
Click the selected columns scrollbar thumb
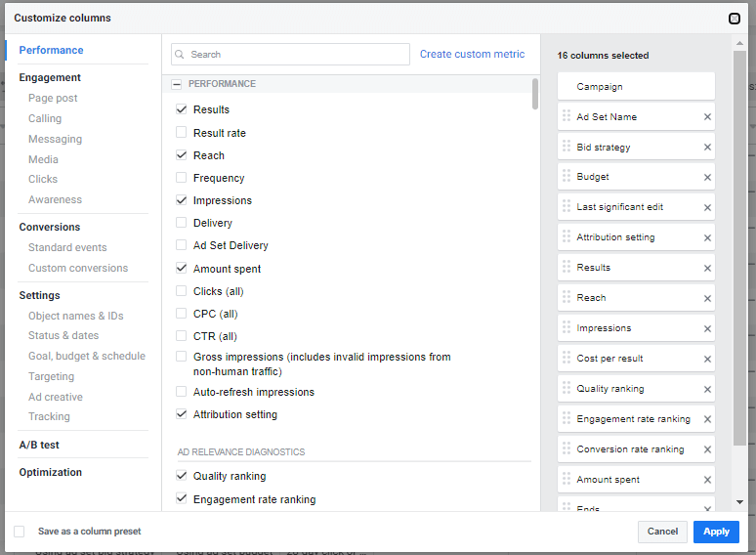point(739,248)
